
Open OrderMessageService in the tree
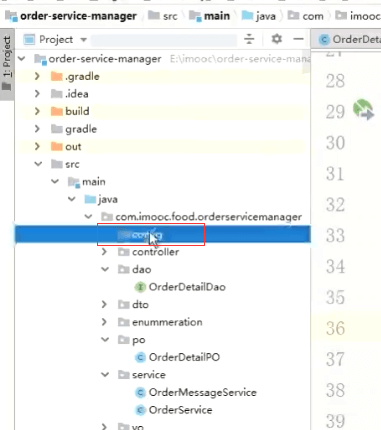click(x=203, y=392)
